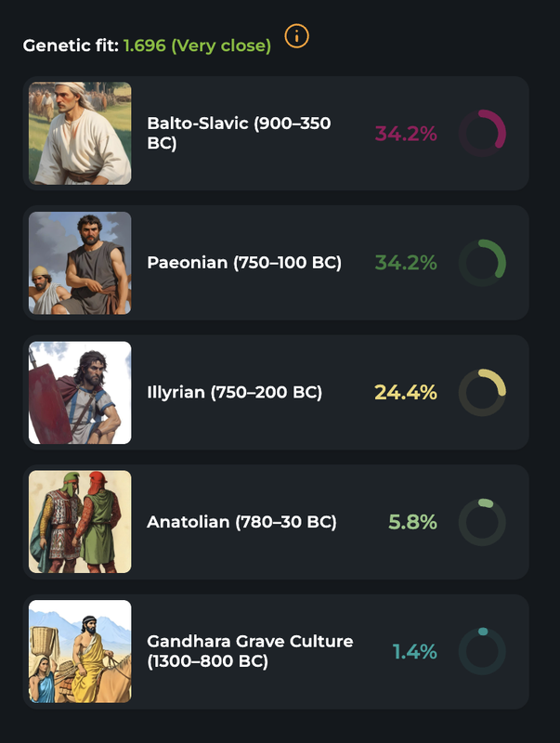
Task: Click the magenta Balto-Slavic donut chart
Action: pos(482,133)
